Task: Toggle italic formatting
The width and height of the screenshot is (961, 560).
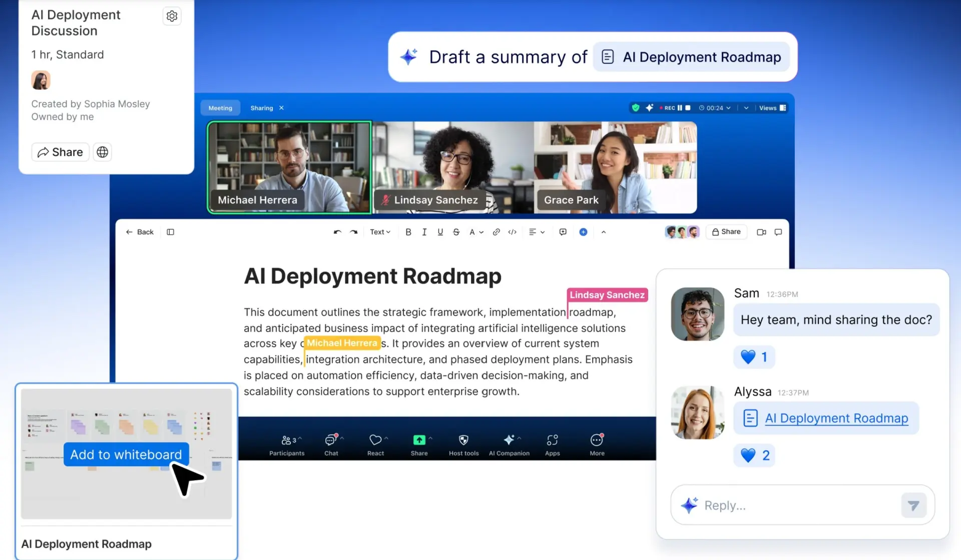Action: coord(424,232)
